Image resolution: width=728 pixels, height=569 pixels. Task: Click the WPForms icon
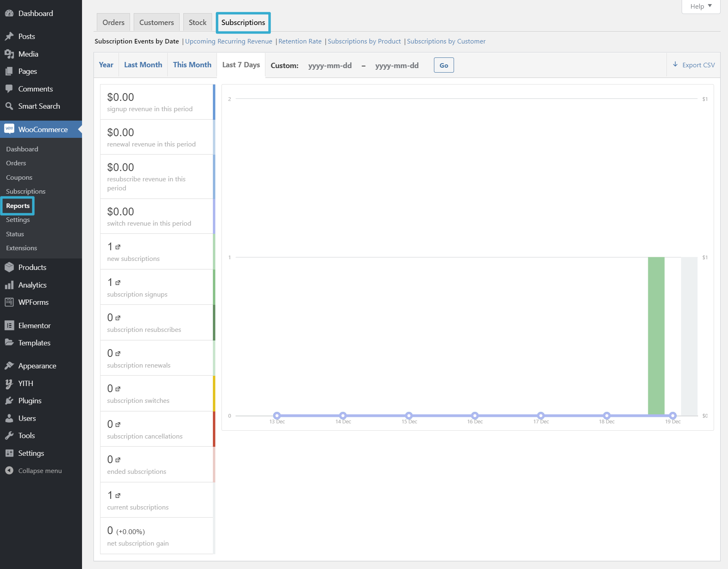pos(9,302)
